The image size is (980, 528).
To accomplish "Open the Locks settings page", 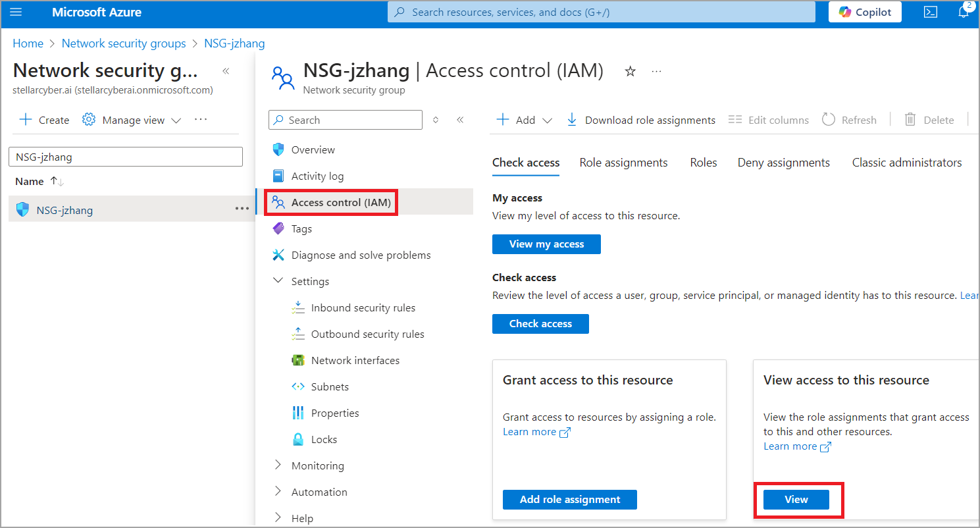I will tap(323, 440).
